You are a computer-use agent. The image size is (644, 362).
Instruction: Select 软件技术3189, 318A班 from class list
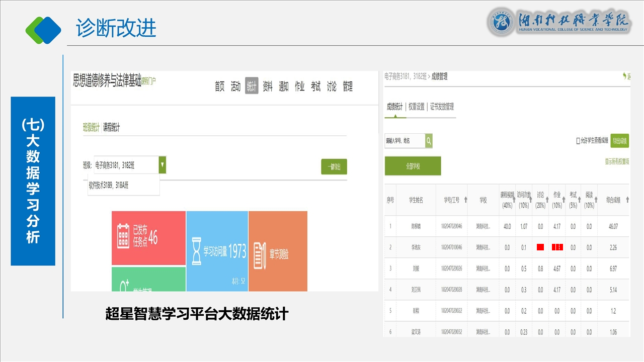(x=109, y=185)
